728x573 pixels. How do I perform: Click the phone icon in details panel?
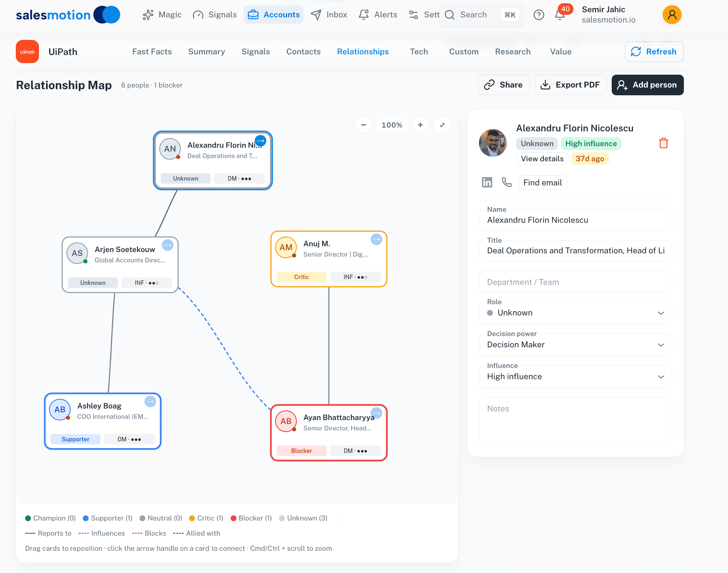pos(506,183)
